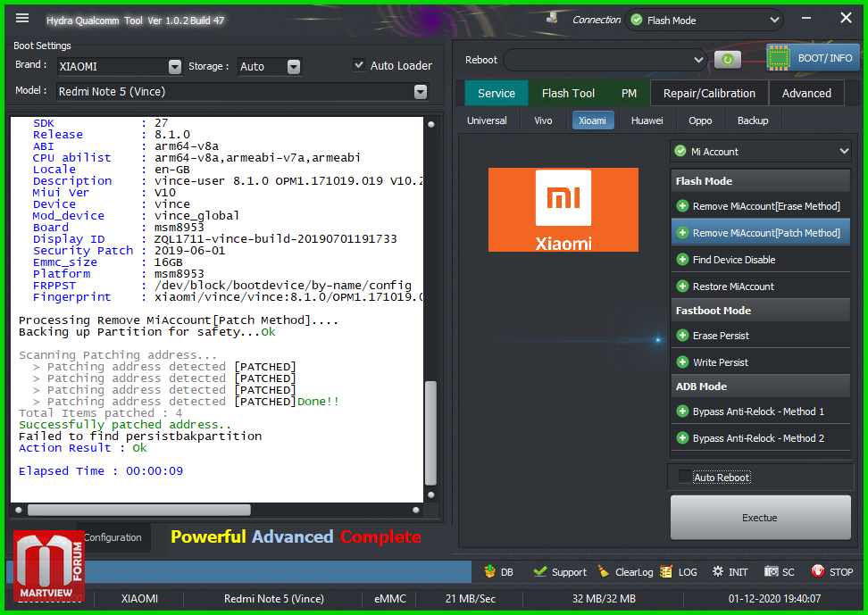Enable the Auto Reboot checkbox
This screenshot has width=868, height=615.
pos(685,477)
